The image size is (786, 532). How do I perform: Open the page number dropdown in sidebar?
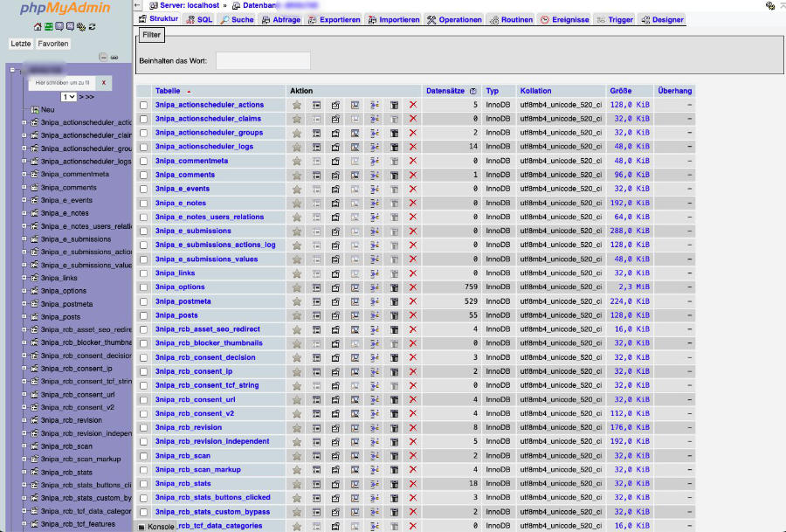[68, 96]
